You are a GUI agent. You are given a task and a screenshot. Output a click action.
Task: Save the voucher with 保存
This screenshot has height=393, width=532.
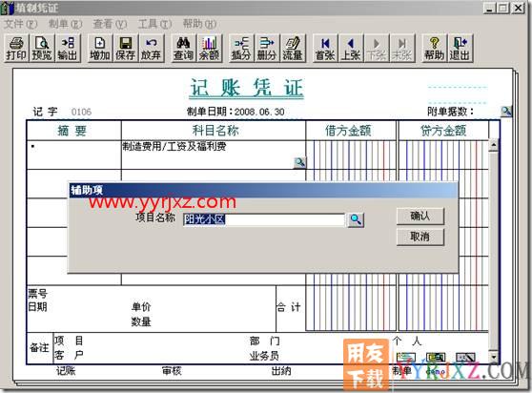pos(125,49)
